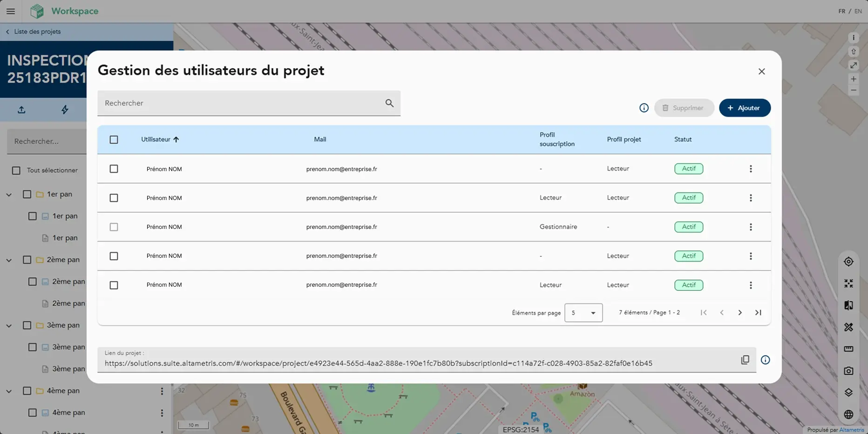Viewport: 868px width, 434px height.
Task: Click the Rechercher search field in the dialog
Action: 242,103
